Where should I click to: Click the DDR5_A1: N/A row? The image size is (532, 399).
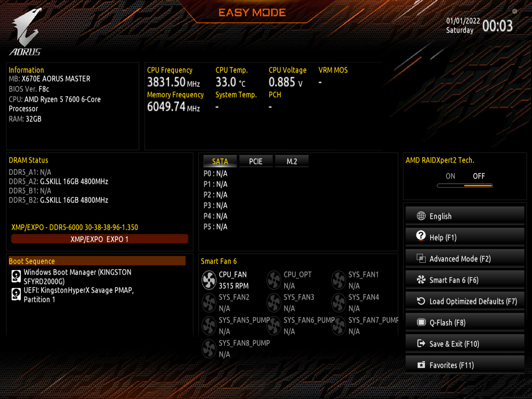tap(30, 172)
